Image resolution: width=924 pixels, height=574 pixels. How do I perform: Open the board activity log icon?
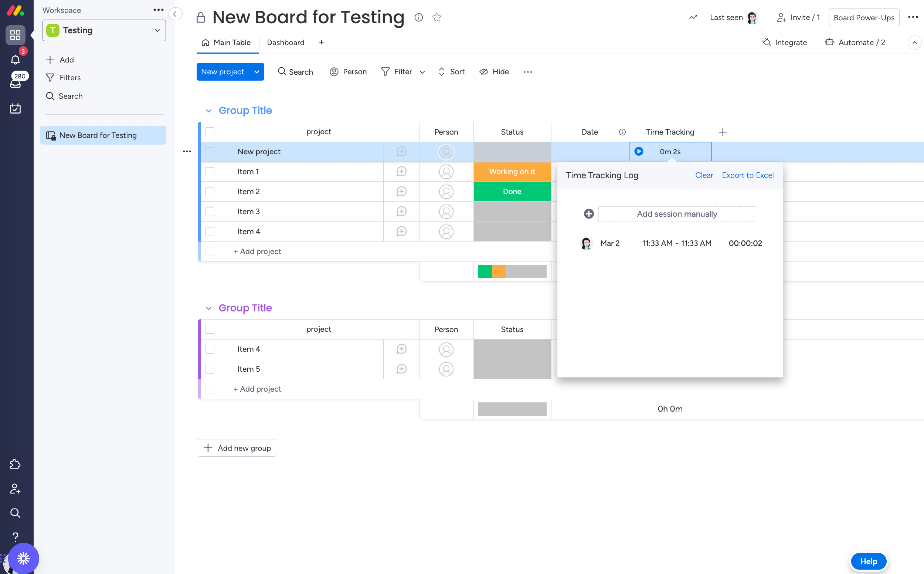tap(693, 17)
